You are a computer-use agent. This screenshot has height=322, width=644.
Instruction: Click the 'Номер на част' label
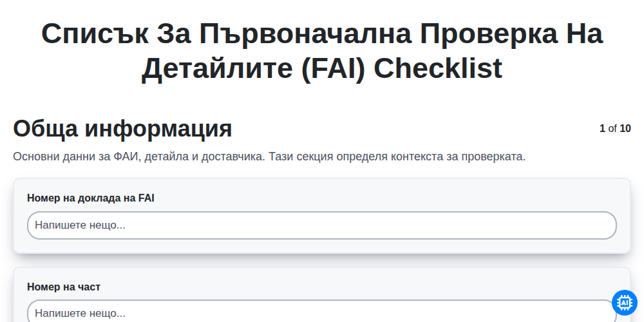(64, 287)
